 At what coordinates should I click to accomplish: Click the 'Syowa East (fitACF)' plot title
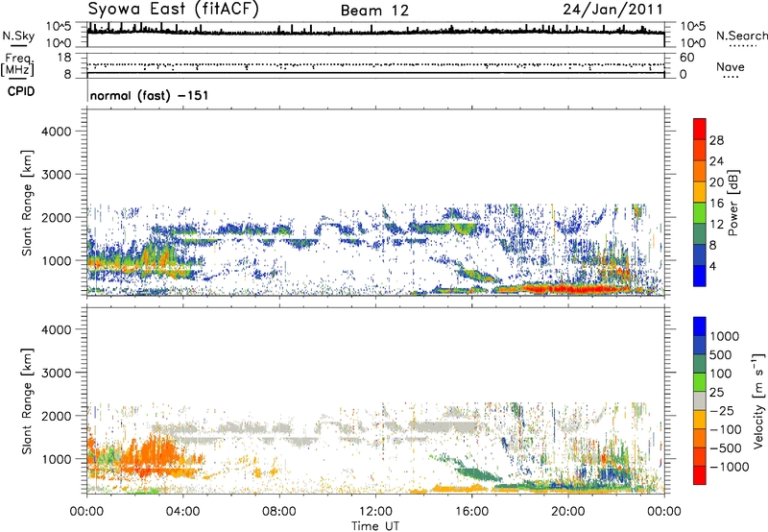coord(174,10)
